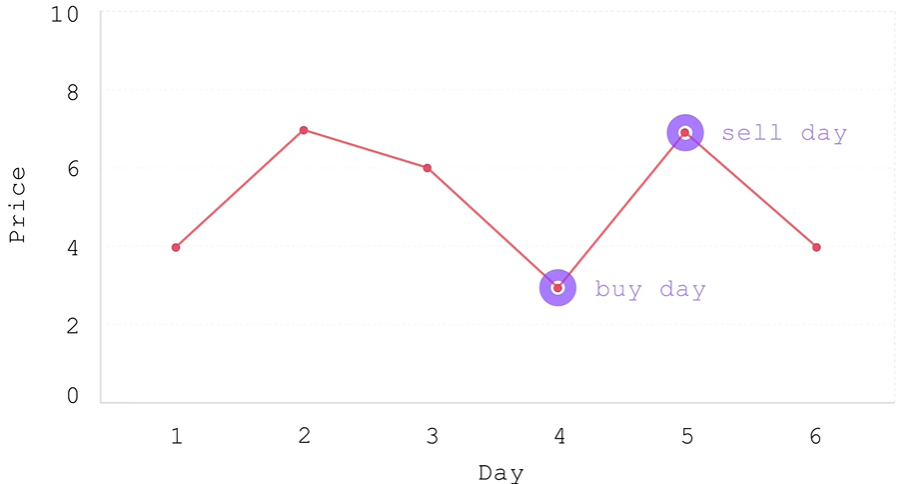Click x-axis tick label 2
The height and width of the screenshot is (484, 909).
(x=304, y=436)
